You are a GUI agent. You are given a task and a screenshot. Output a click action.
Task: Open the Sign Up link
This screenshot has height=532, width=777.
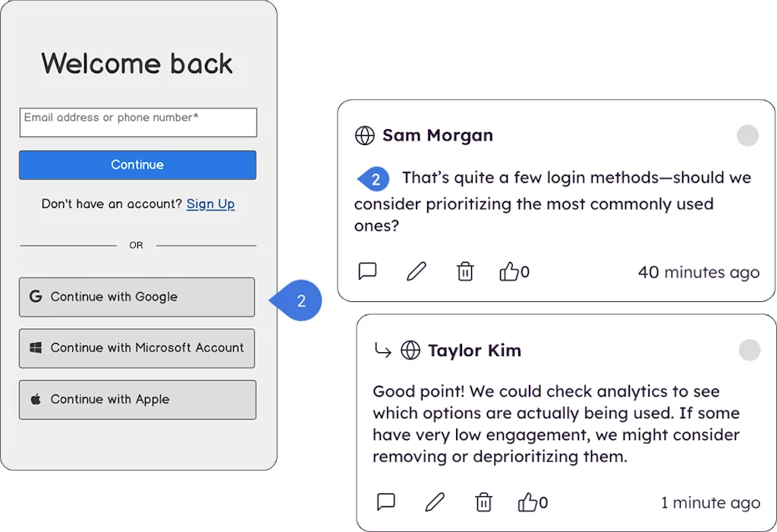pos(210,204)
